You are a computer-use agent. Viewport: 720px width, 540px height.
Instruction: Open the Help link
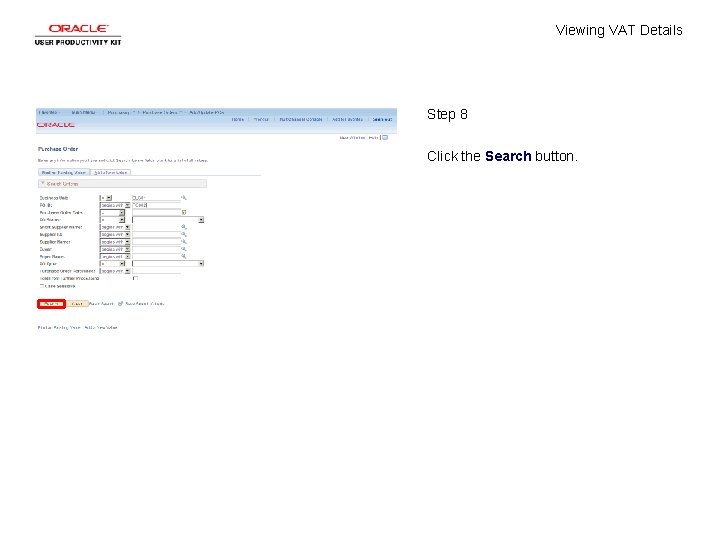[373, 138]
